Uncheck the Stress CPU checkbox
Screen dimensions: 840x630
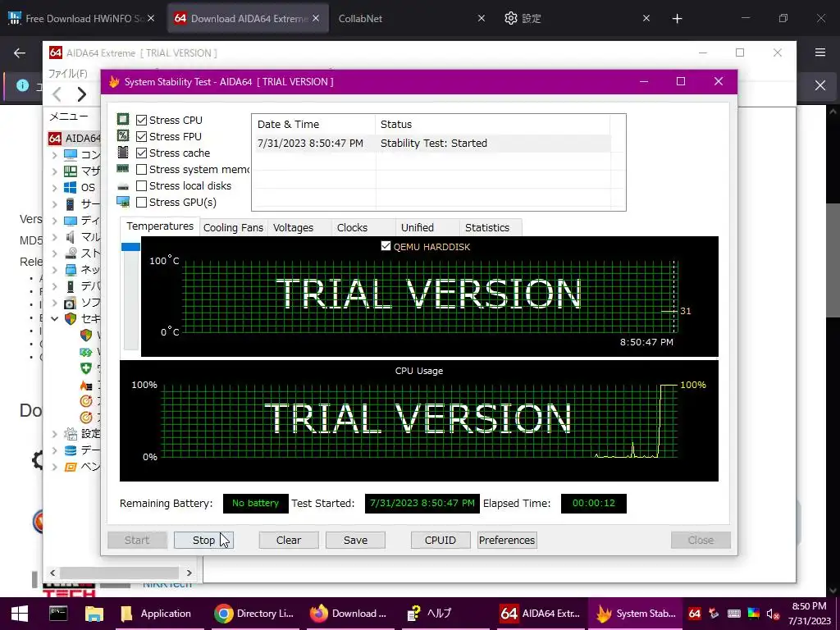click(x=141, y=120)
